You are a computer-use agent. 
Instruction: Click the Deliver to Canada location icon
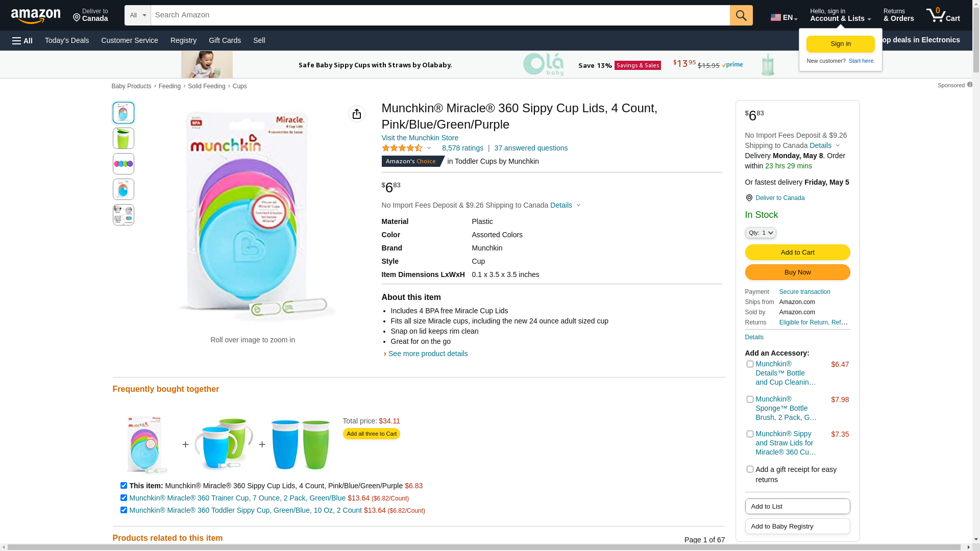(x=749, y=198)
